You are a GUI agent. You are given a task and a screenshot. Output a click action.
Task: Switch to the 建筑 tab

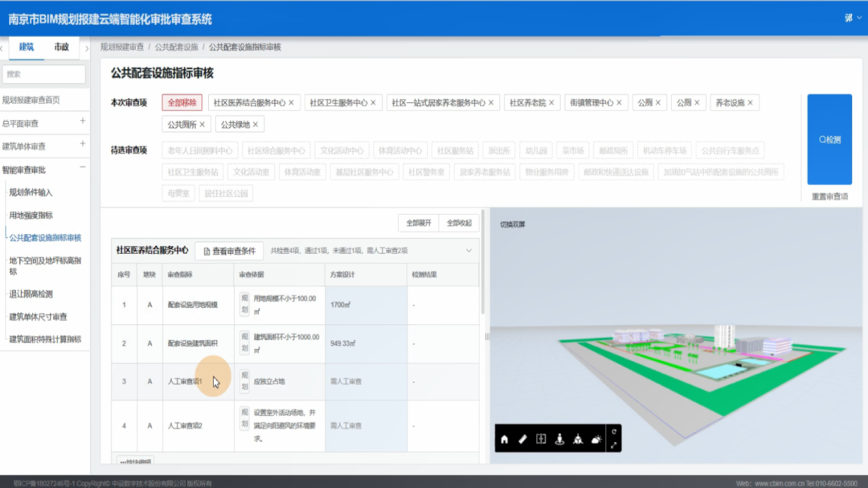point(26,47)
